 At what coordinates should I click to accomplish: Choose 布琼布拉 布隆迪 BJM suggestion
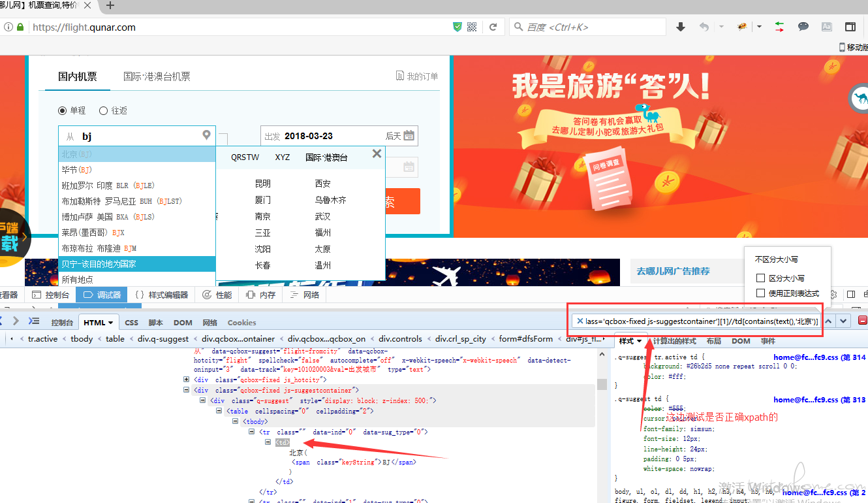click(137, 248)
